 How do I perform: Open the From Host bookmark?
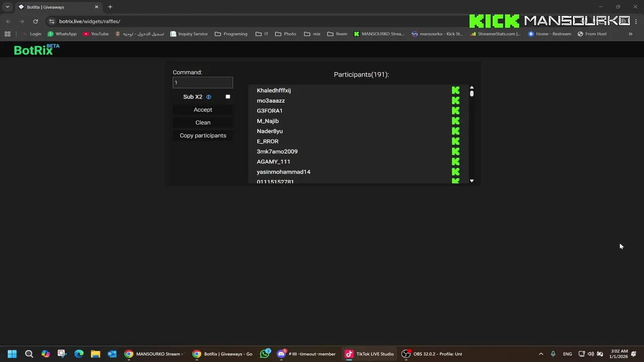592,34
